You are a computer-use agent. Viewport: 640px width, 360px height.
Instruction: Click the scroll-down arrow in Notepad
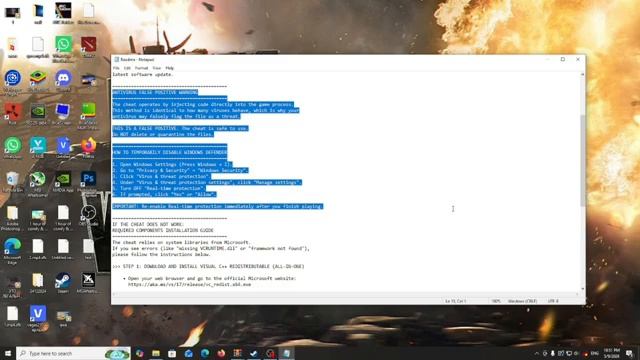(582, 289)
